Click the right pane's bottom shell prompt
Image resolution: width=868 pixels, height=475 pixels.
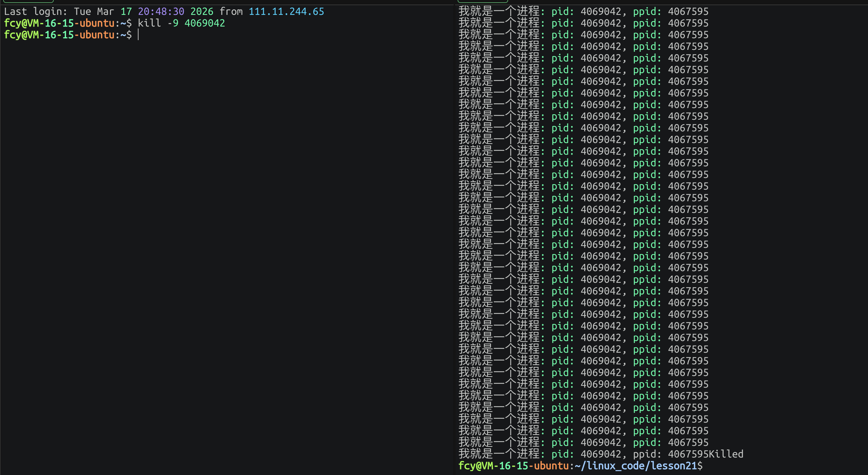[580, 466]
